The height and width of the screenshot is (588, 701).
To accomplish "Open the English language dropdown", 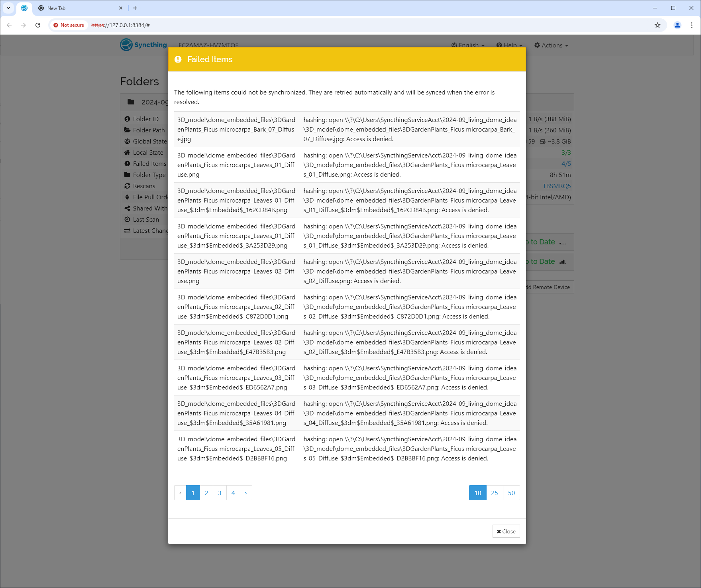I will pos(468,45).
